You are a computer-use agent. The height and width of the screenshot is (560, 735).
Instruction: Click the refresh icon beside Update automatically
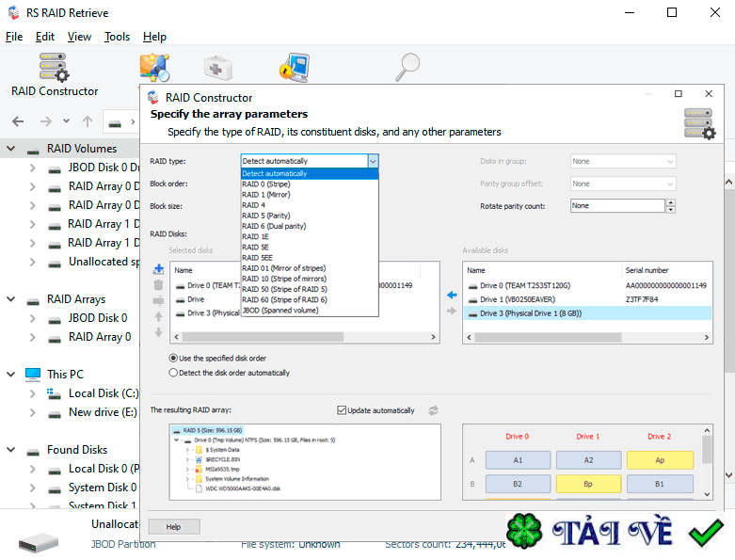point(433,410)
